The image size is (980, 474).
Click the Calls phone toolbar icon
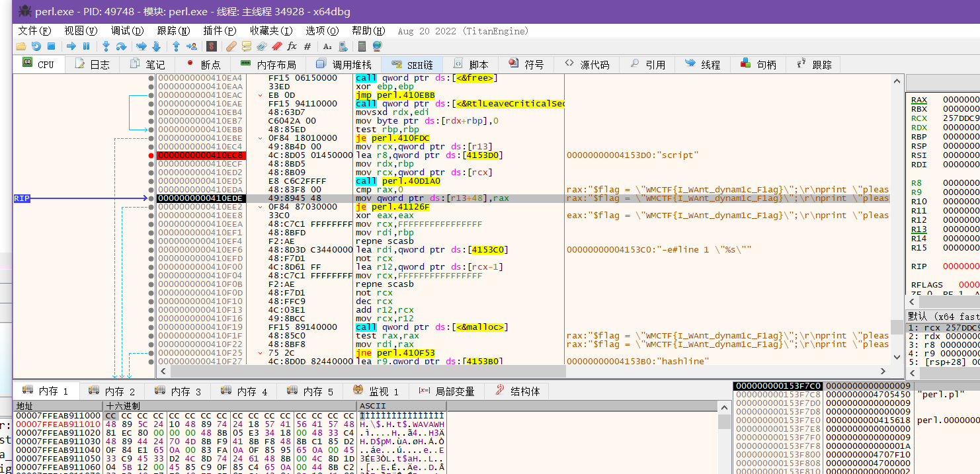pos(343,46)
